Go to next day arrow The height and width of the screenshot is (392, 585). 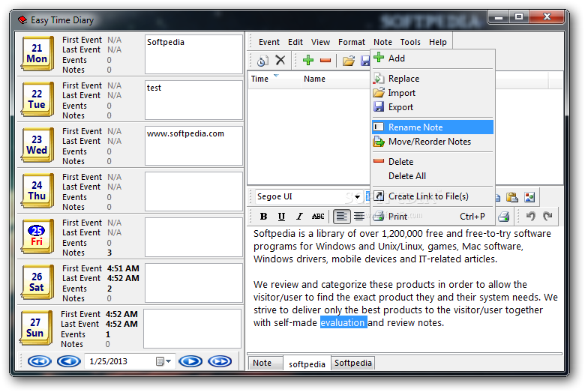(190, 361)
